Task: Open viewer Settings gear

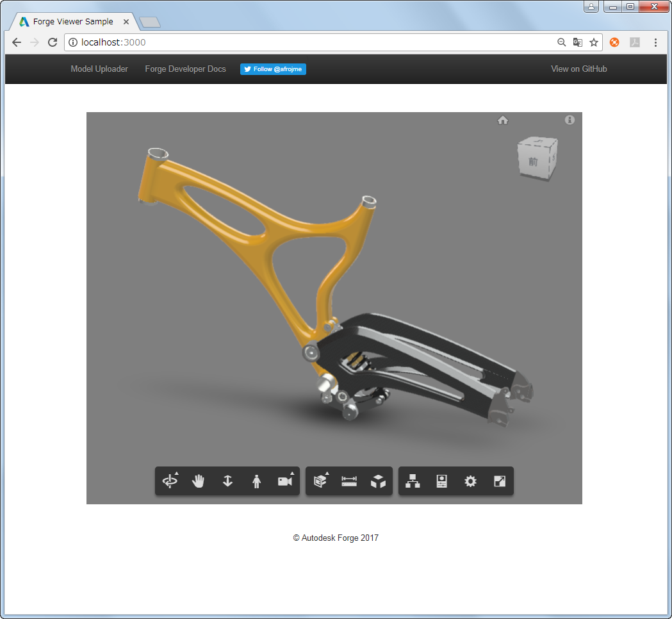Action: click(471, 481)
